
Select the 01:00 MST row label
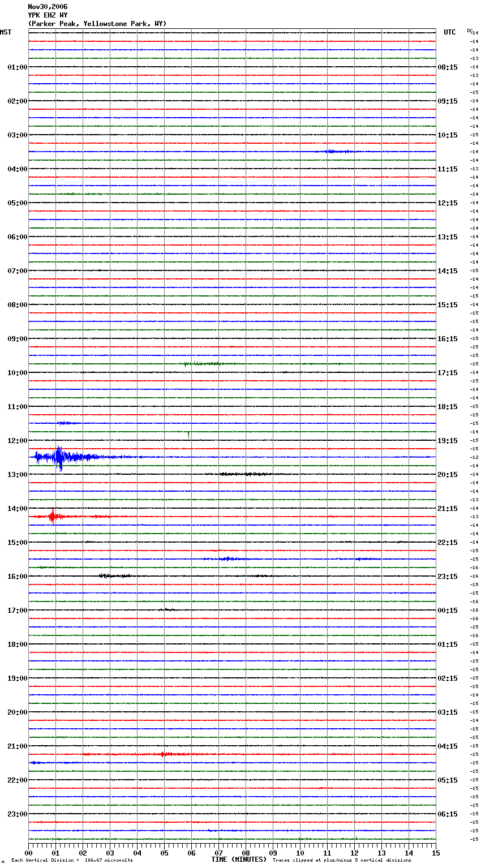(18, 67)
